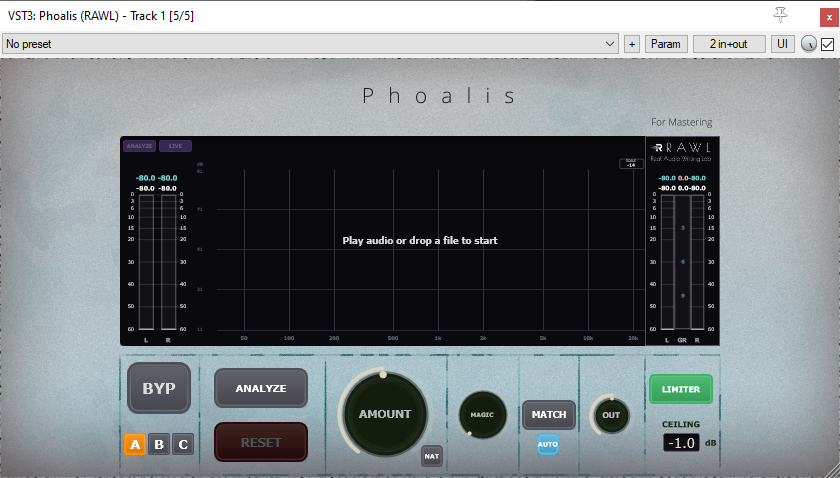
Task: Click the 'For Mastering' label
Action: point(681,122)
